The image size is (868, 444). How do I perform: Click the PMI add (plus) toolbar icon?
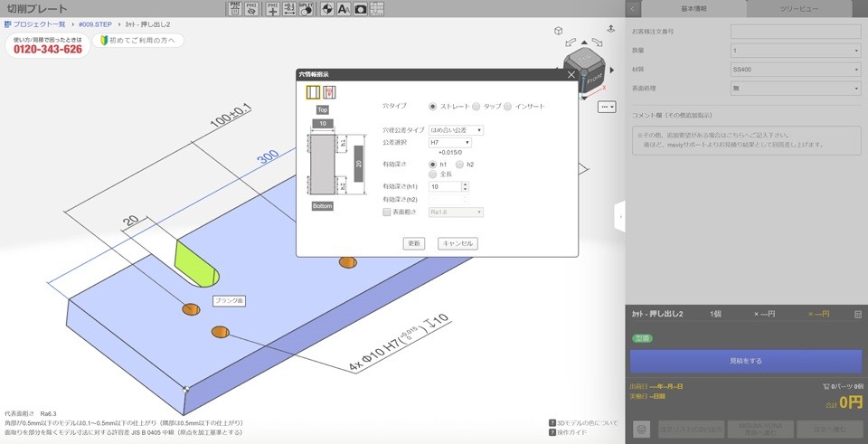(x=273, y=9)
